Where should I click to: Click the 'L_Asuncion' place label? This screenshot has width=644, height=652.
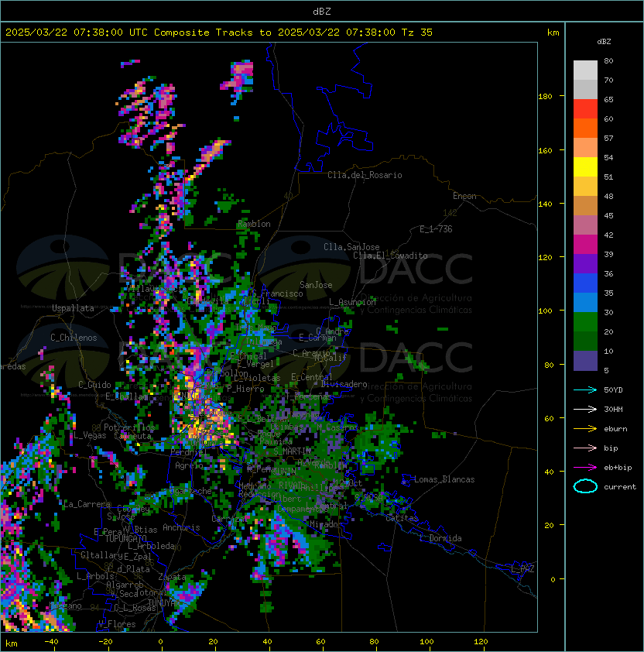(352, 302)
